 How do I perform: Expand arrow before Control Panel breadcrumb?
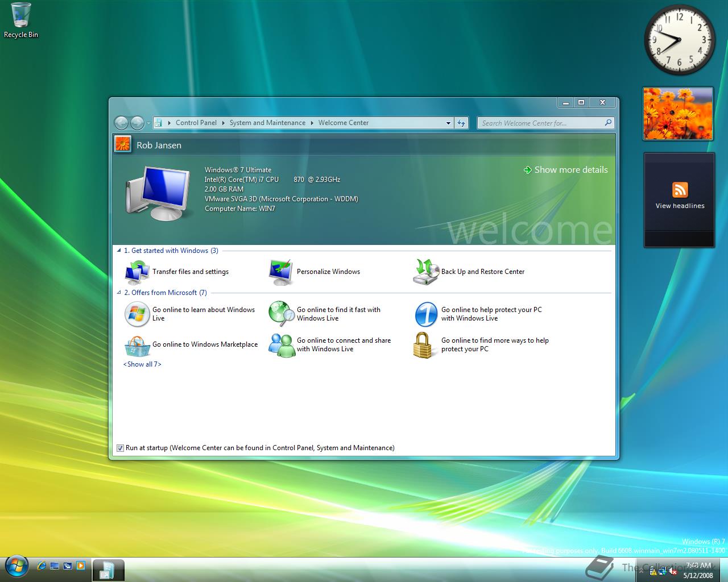tap(169, 123)
